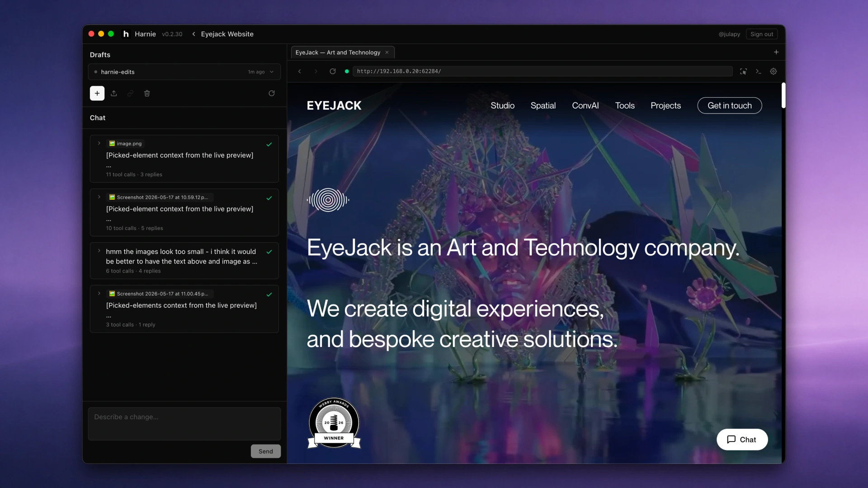This screenshot has width=868, height=488.
Task: Open Projects in the website nav
Action: [665, 105]
